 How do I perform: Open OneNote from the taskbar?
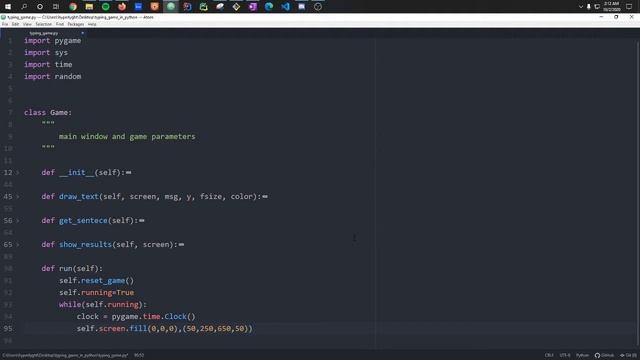[252, 7]
